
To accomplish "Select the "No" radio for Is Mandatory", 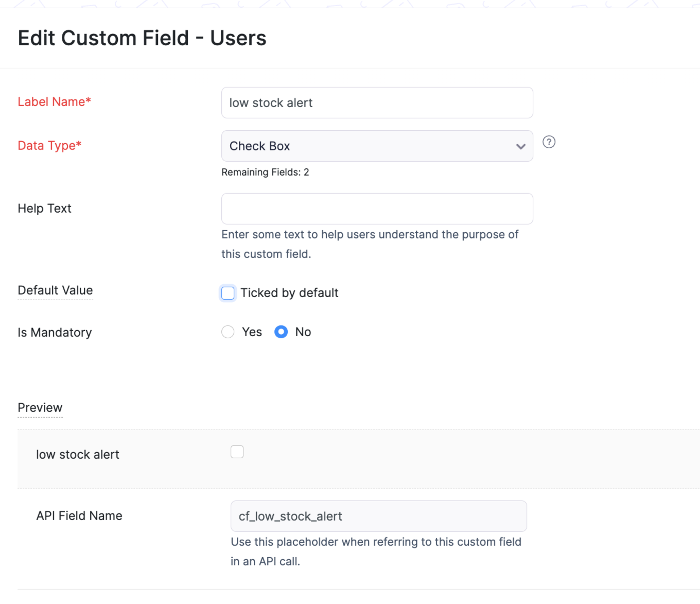I will point(281,332).
